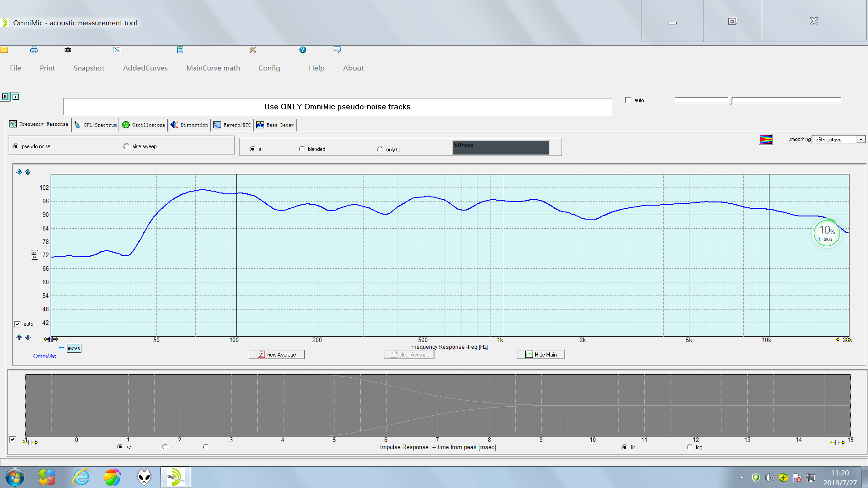This screenshot has width=868, height=488.
Task: Open the AddedCurves menu
Action: point(145,68)
